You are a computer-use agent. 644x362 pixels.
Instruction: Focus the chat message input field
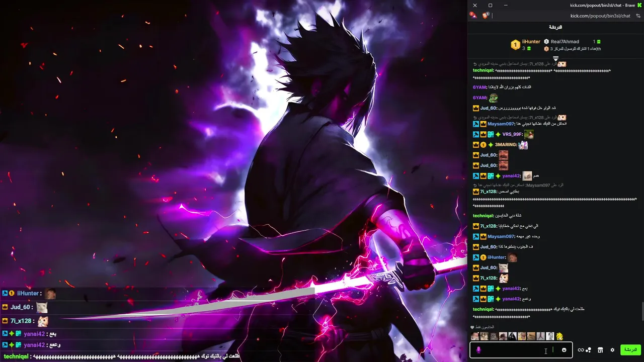[521, 350]
